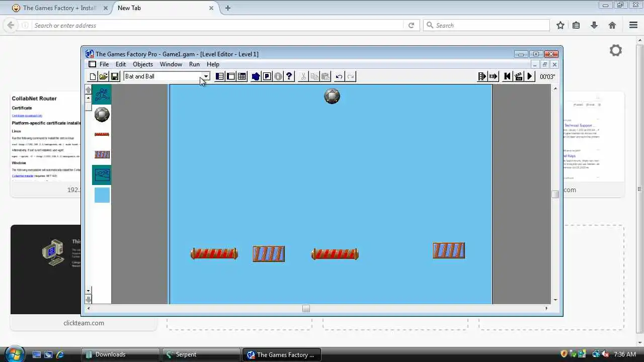Click the clapperboard Record icon
This screenshot has width=644, height=362.
tap(519, 76)
